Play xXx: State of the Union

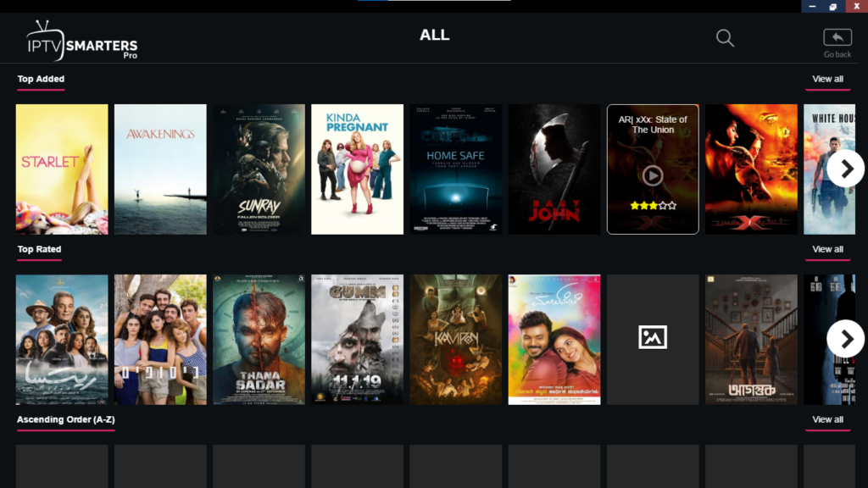tap(652, 175)
